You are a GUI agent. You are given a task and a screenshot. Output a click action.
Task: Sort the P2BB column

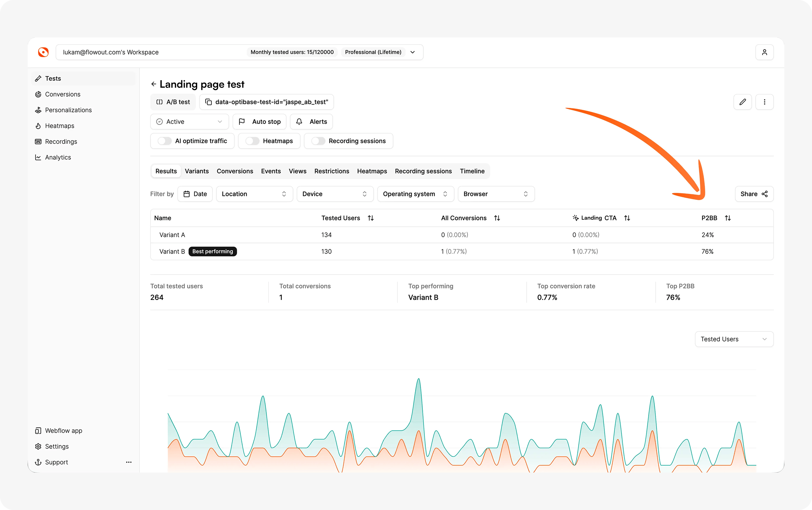point(728,218)
